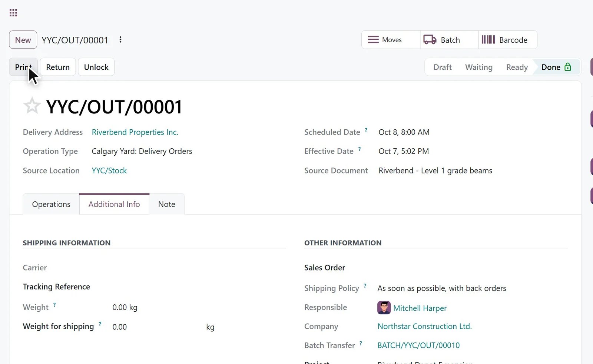Image resolution: width=593 pixels, height=364 pixels.
Task: Open Northstar Construction Ltd. company link
Action: [424, 326]
